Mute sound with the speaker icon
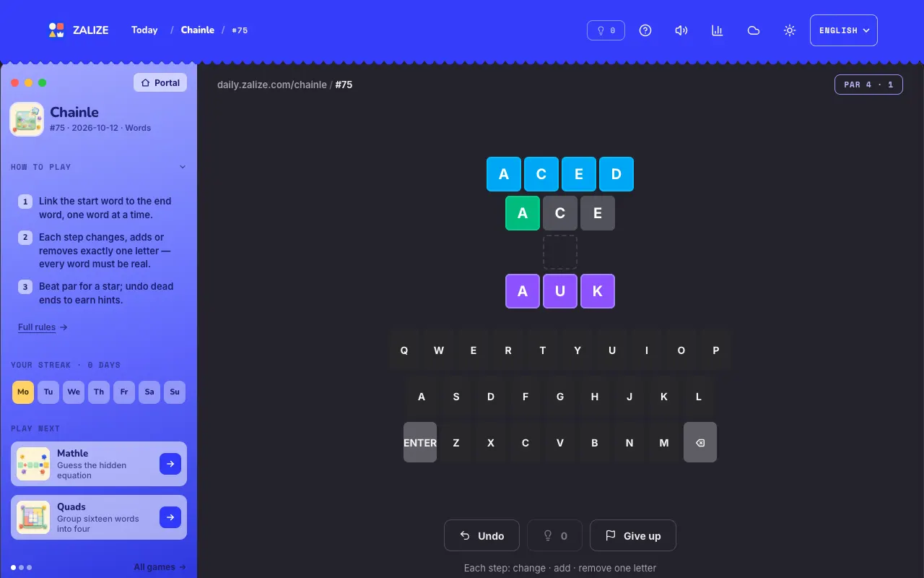 pyautogui.click(x=681, y=30)
